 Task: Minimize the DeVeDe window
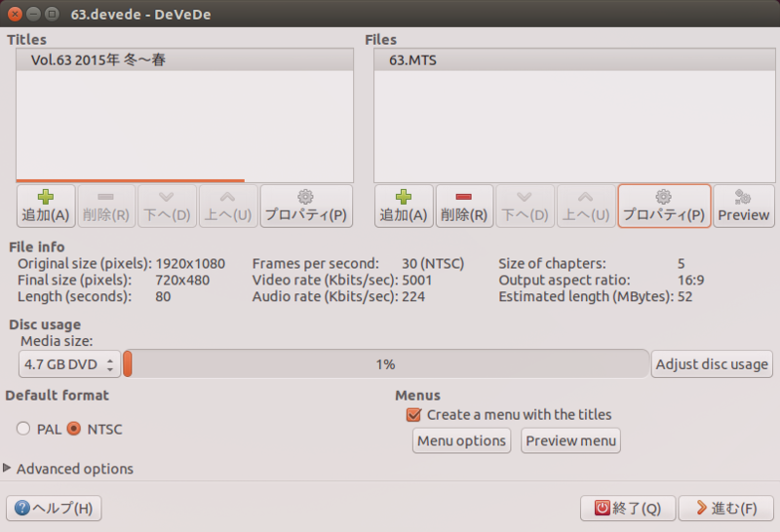coord(33,14)
